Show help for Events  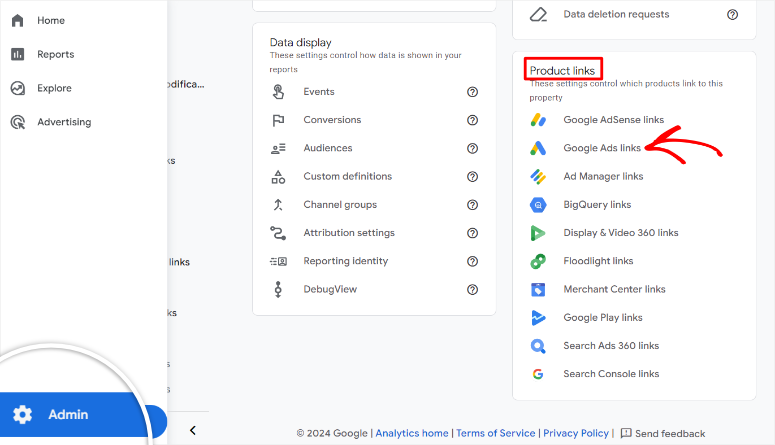pyautogui.click(x=473, y=92)
